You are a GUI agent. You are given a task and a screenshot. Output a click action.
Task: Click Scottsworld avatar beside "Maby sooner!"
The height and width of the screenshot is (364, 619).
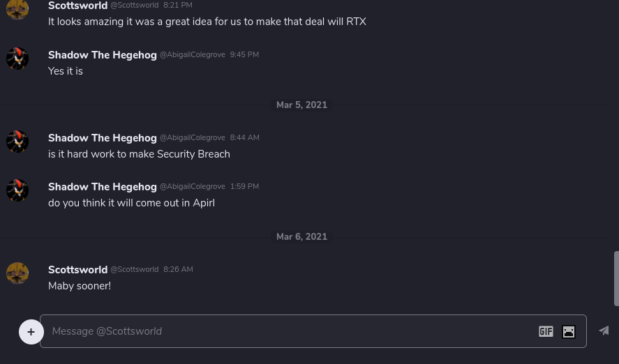click(x=17, y=273)
